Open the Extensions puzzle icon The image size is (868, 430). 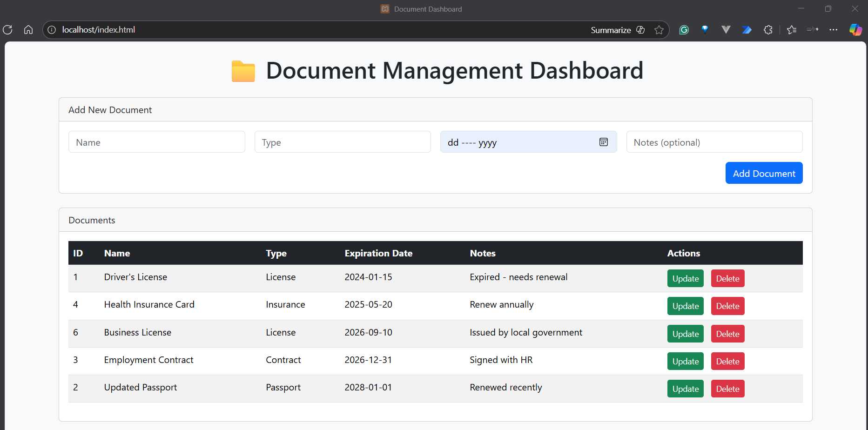768,30
